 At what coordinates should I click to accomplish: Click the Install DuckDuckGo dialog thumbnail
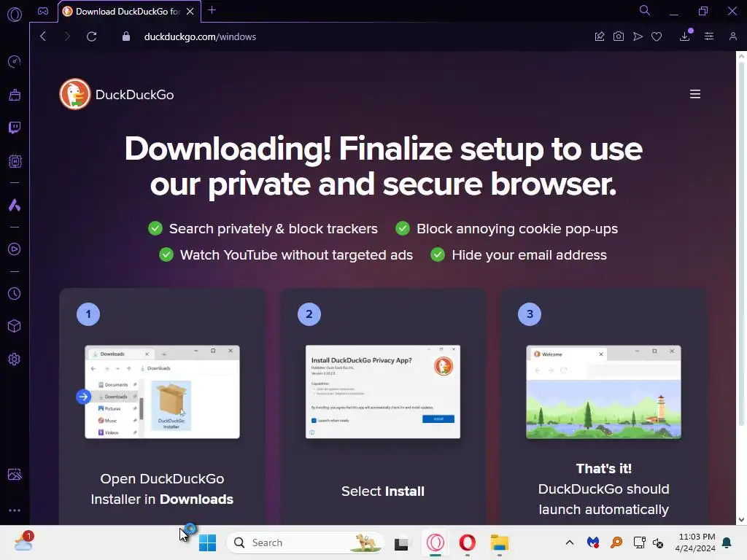(382, 392)
